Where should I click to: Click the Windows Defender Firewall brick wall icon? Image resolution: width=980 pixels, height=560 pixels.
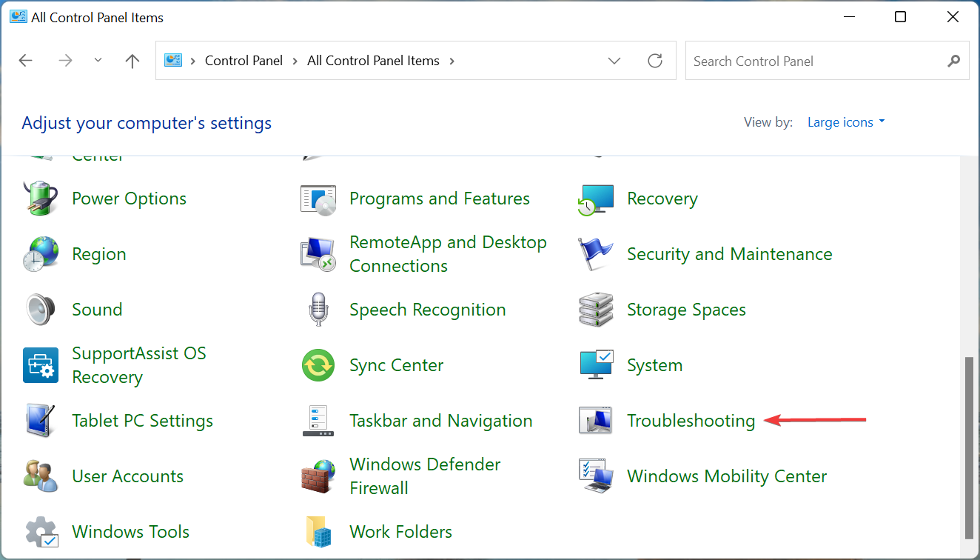(318, 476)
